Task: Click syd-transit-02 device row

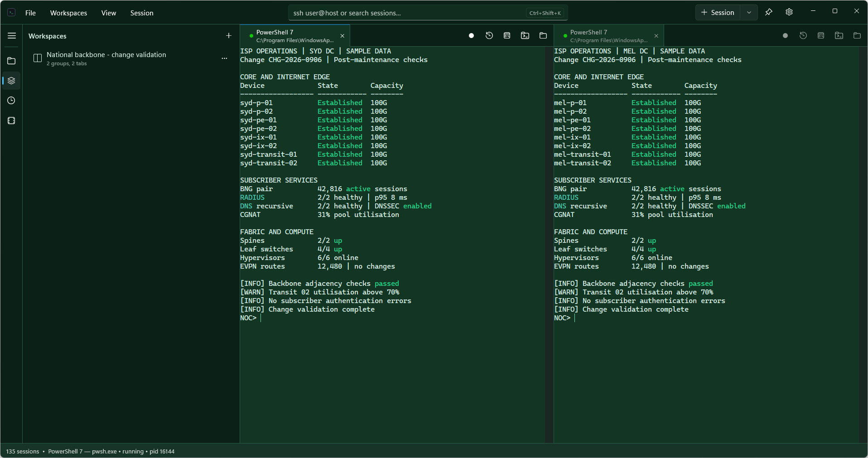Action: 313,163
